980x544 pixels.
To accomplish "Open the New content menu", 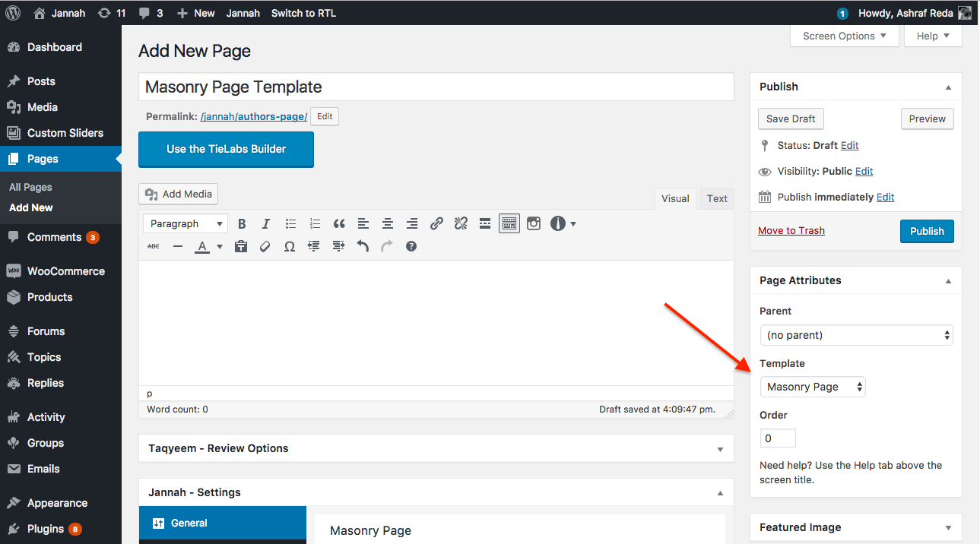I will click(195, 13).
